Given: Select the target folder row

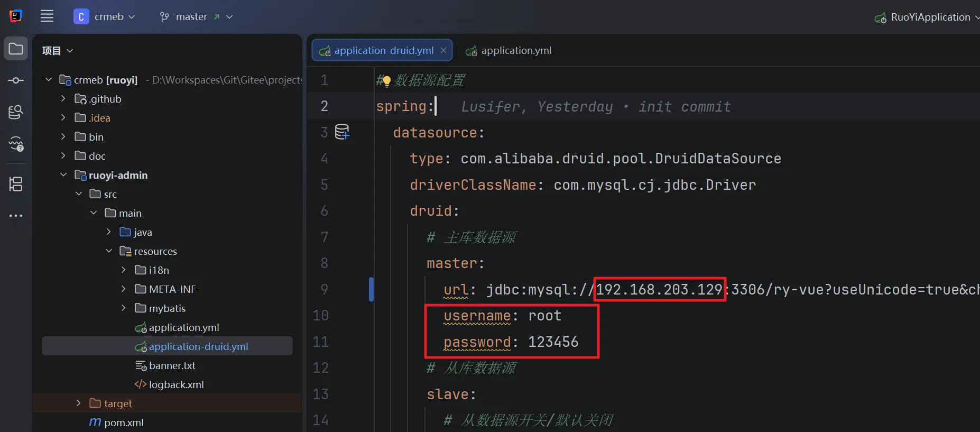Looking at the screenshot, I should tap(167, 403).
